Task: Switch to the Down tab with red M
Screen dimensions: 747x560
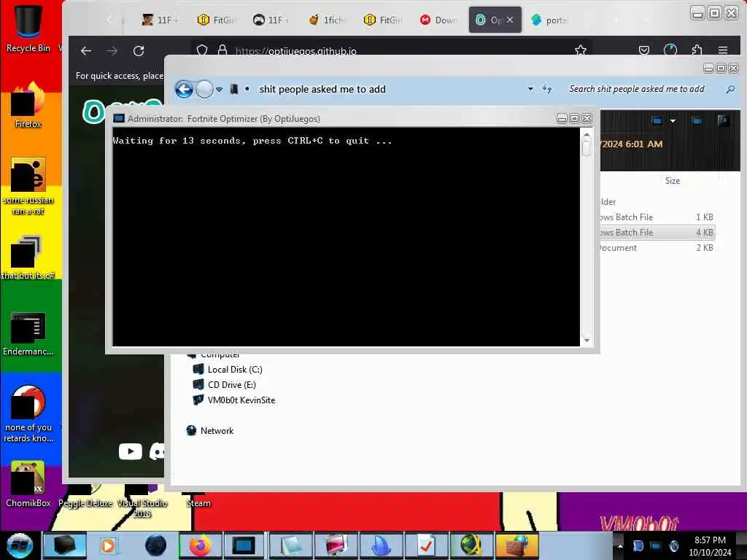Action: [x=438, y=20]
